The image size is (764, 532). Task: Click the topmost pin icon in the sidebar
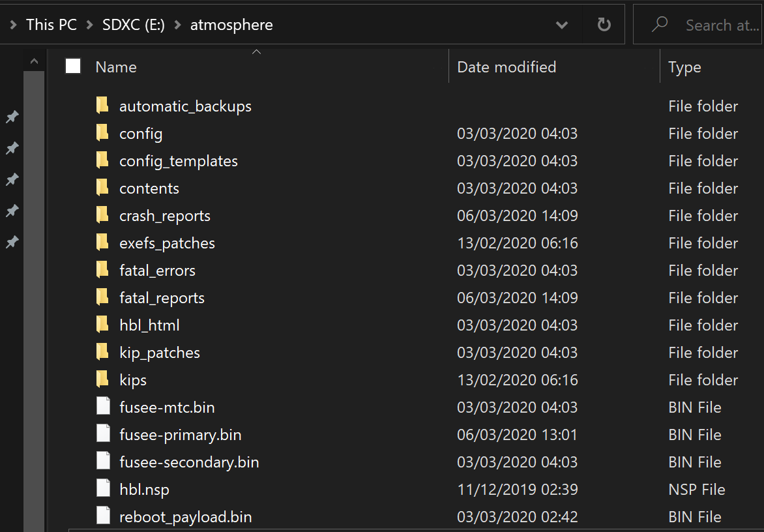(x=12, y=117)
